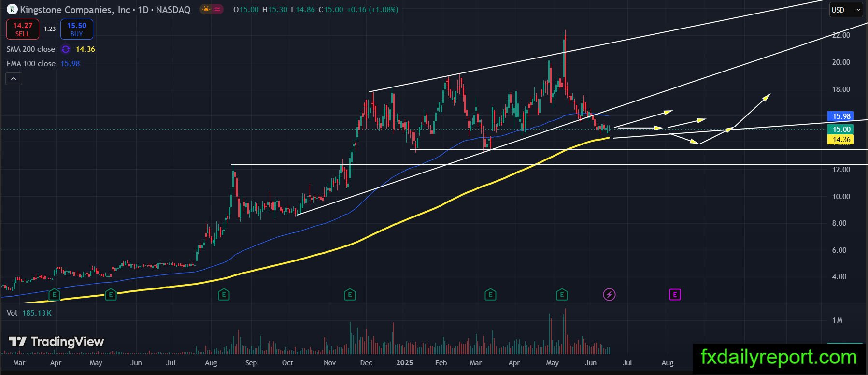Click the yellow 14.36 SMA price tag
This screenshot has width=868, height=375.
(x=841, y=140)
